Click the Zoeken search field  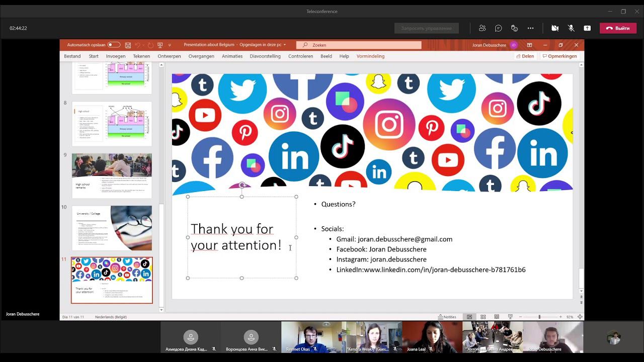click(359, 45)
